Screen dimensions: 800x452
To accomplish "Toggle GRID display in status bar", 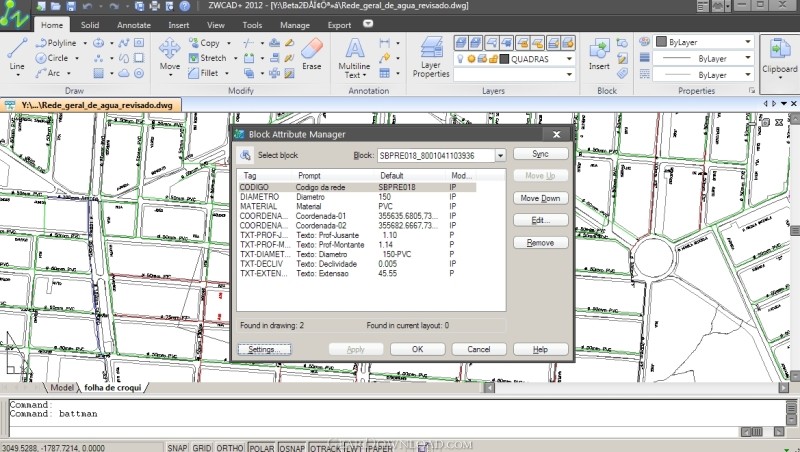I will [x=202, y=447].
